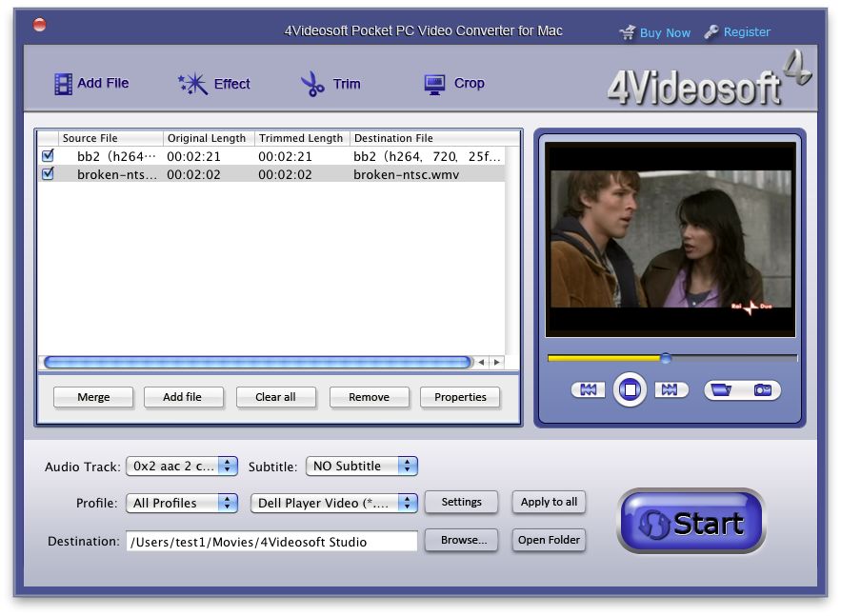
Task: Skip forward with the next button
Action: [x=671, y=389]
